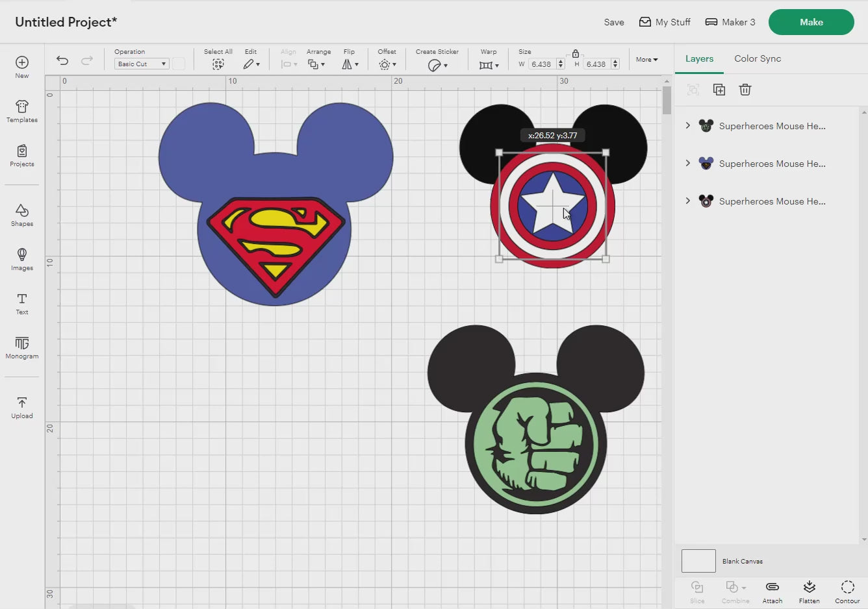
Task: Click the canvas vertical scrollbar
Action: tap(667, 101)
